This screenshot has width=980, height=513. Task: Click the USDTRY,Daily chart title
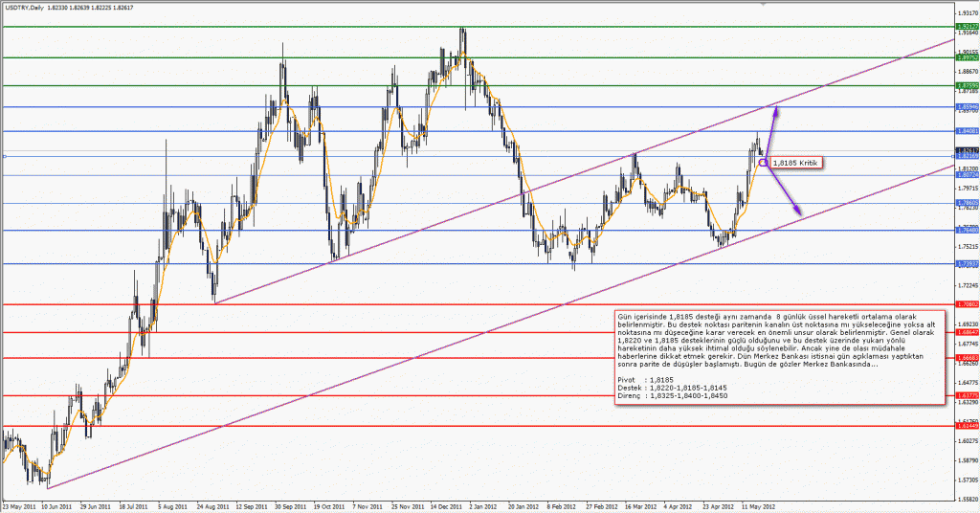point(23,8)
